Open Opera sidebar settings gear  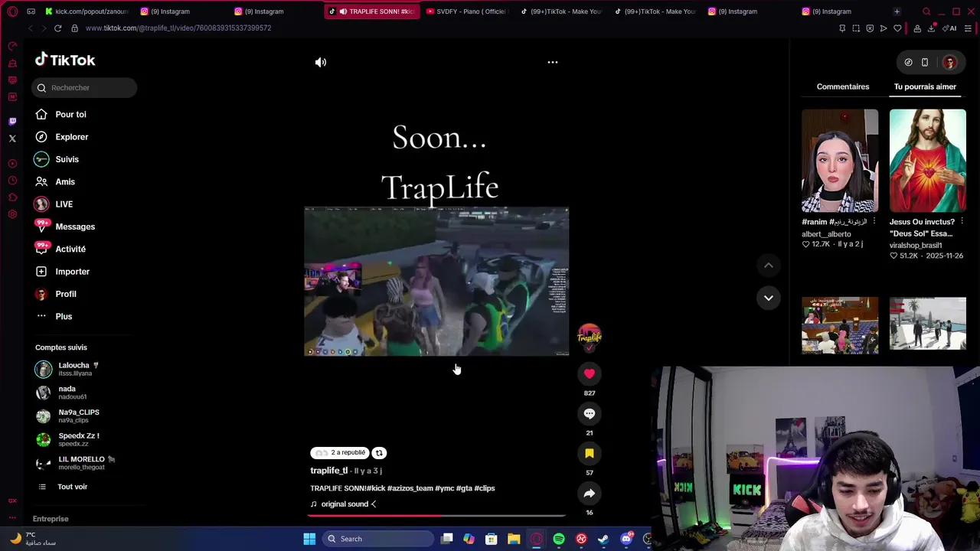(12, 214)
